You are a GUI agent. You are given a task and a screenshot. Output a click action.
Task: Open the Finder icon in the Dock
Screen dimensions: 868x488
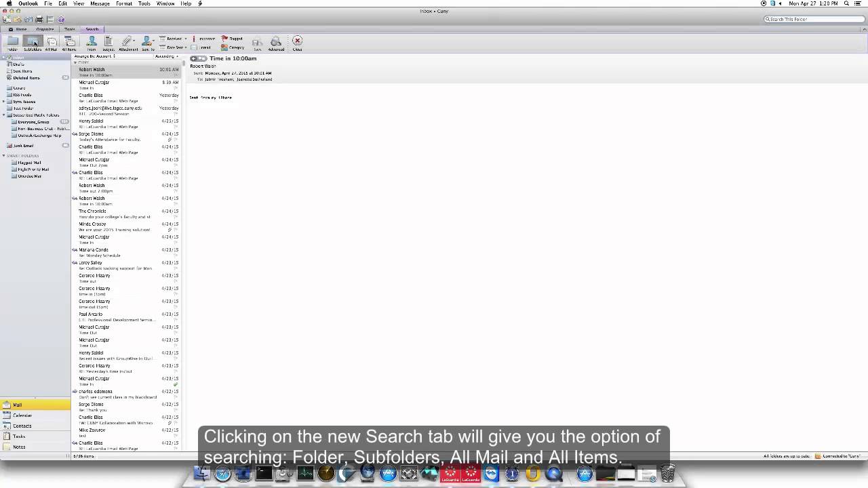point(202,473)
